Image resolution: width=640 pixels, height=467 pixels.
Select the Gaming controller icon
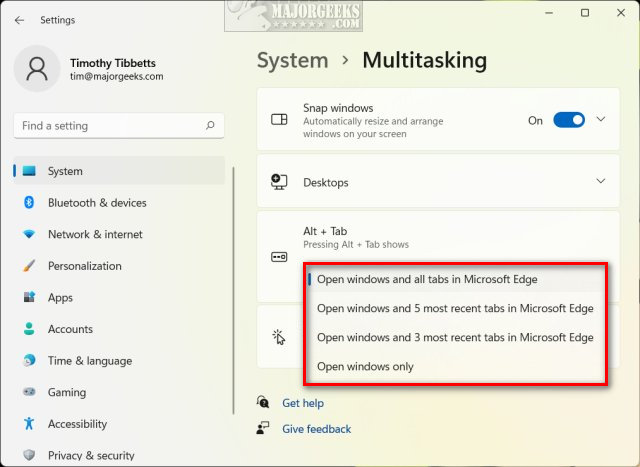click(29, 393)
